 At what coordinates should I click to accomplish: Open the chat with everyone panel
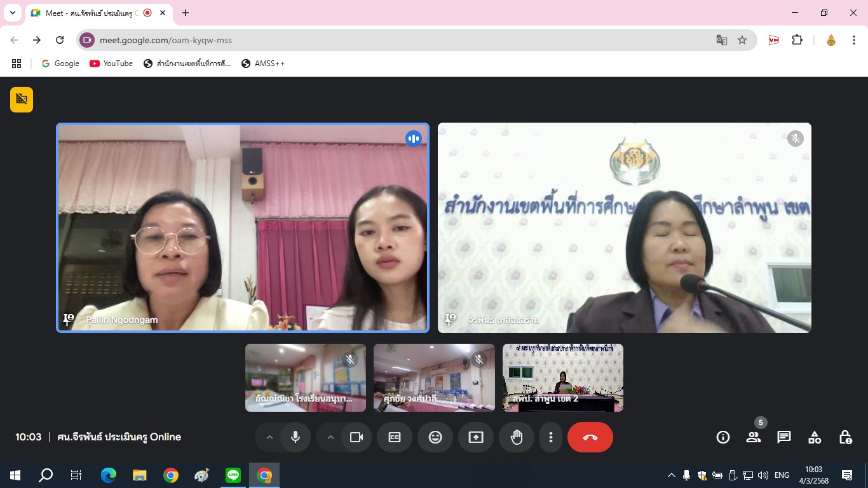click(784, 437)
